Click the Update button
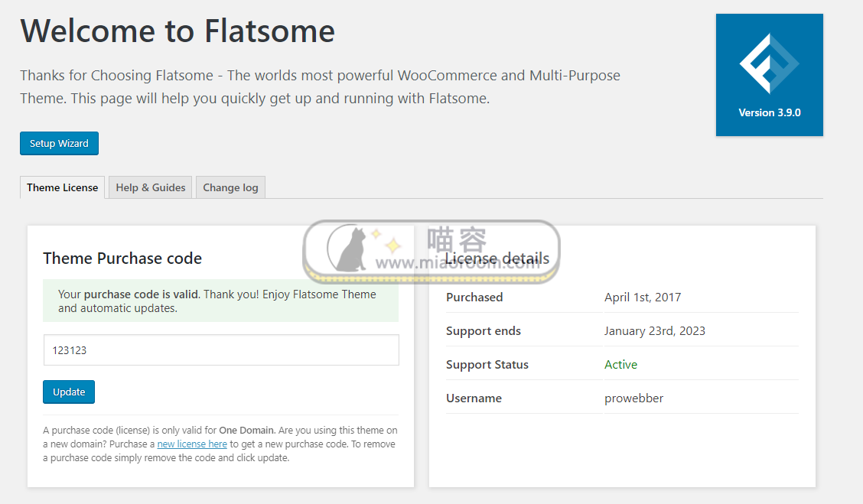 click(69, 392)
